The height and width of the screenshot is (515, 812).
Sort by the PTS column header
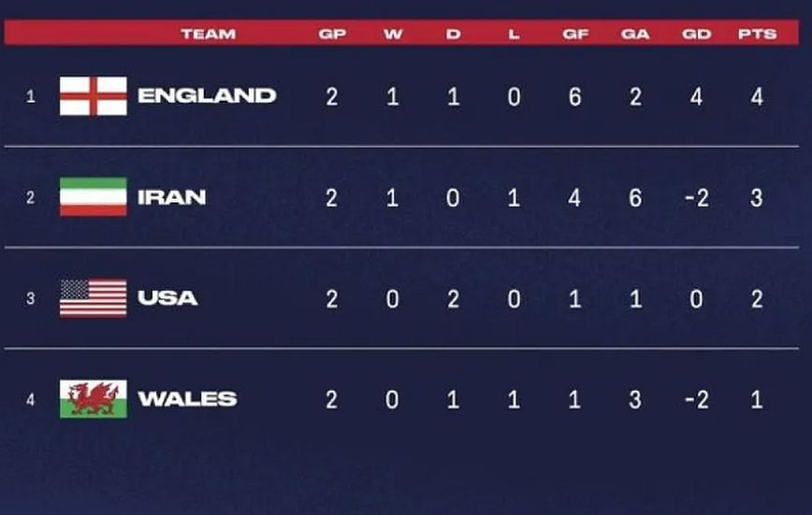(x=758, y=35)
